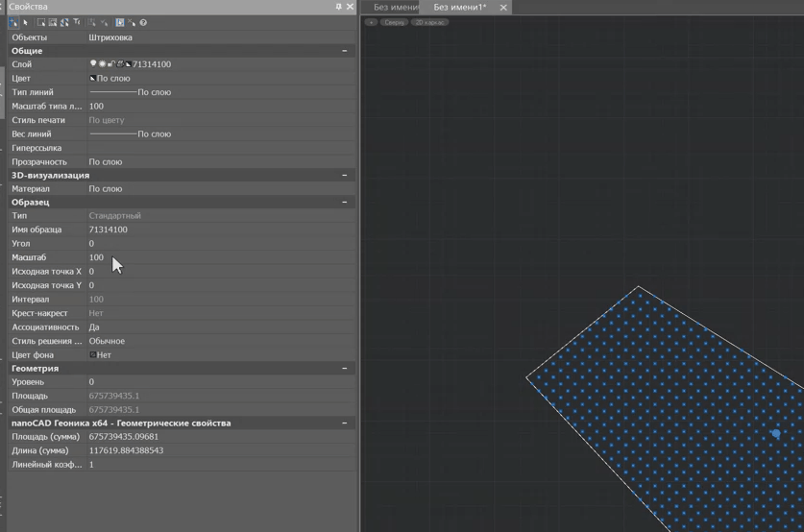The image size is (804, 532).
Task: Click the first icon in Properties toolbar
Action: click(x=13, y=22)
